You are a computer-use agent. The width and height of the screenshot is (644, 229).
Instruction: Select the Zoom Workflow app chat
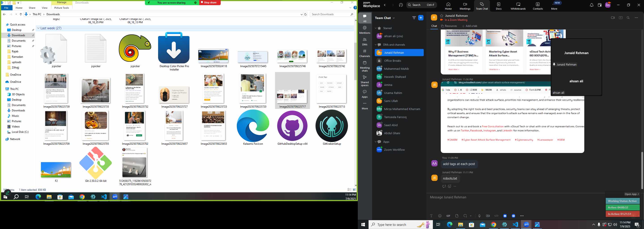click(399, 150)
